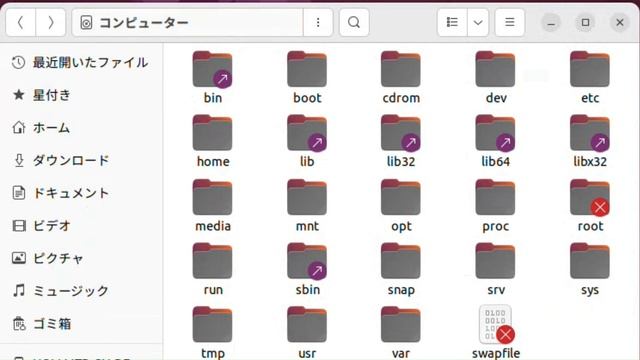
Task: Open ビデオ in the sidebar
Action: point(81,225)
